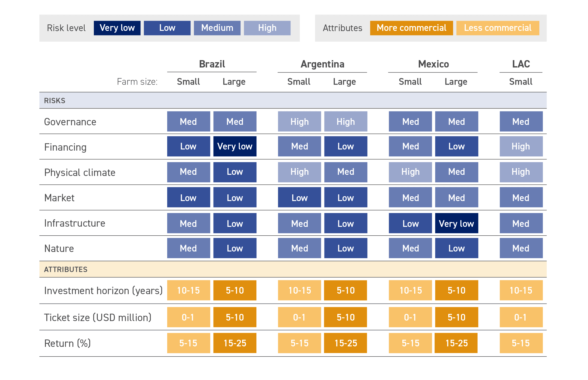588x380 pixels.
Task: Select the LAC Return '5-15' cell
Action: 521,343
